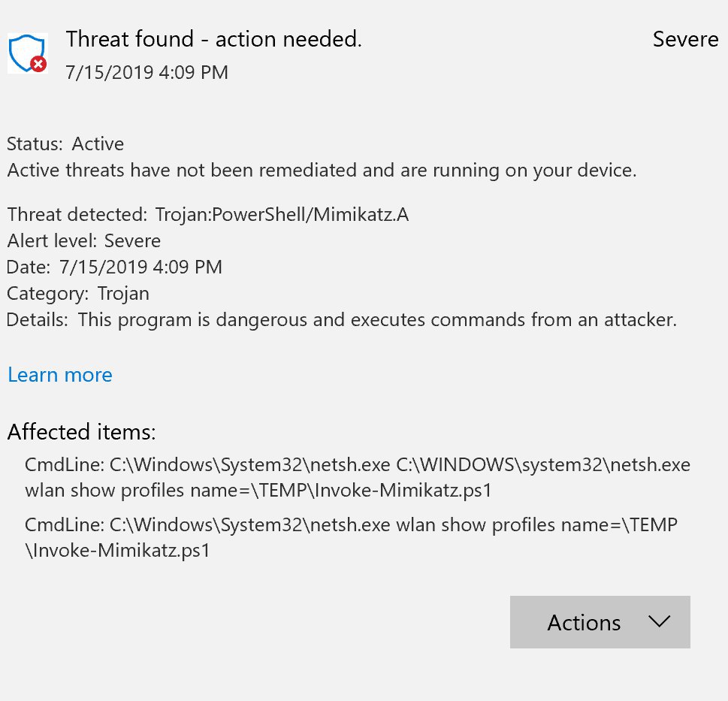Click the Threat detected label
728x701 pixels.
[77, 214]
